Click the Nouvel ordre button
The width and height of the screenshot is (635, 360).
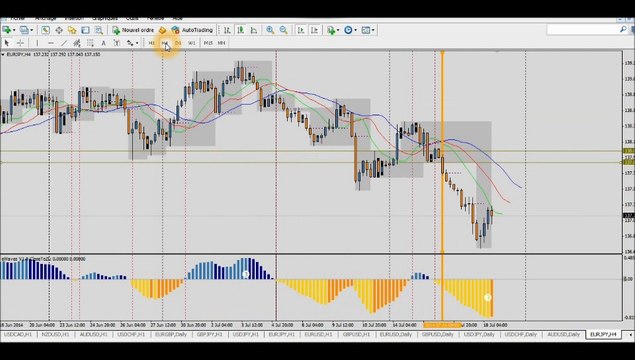133,30
